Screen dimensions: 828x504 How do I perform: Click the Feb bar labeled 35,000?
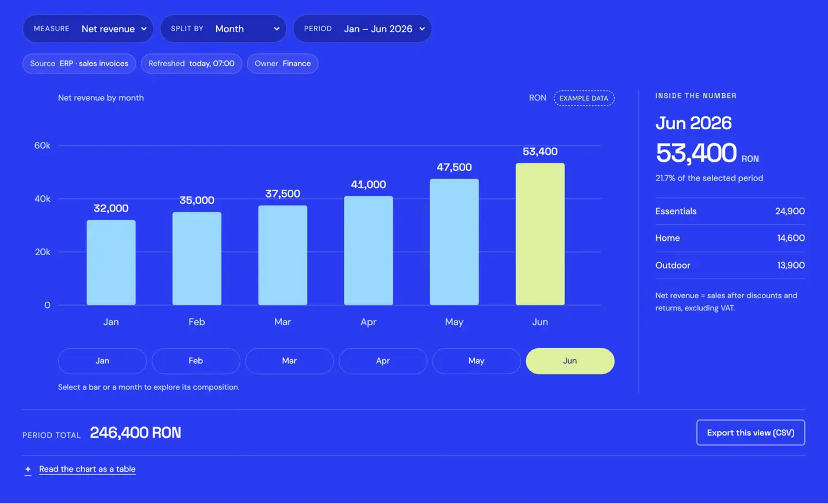(x=197, y=259)
